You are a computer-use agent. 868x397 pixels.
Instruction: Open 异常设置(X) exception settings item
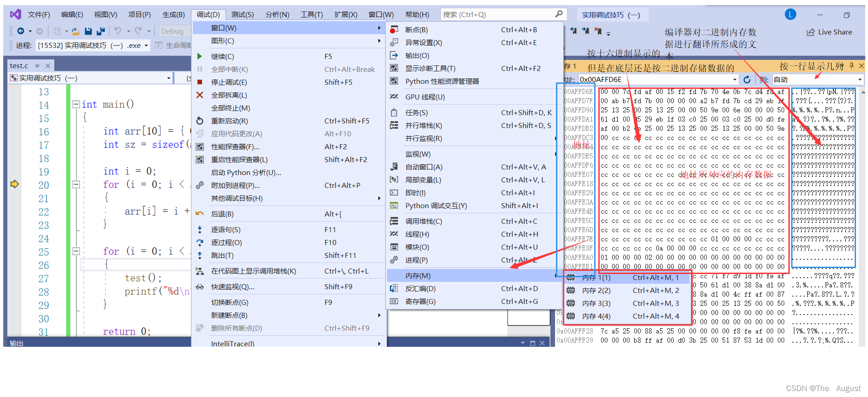click(475, 42)
